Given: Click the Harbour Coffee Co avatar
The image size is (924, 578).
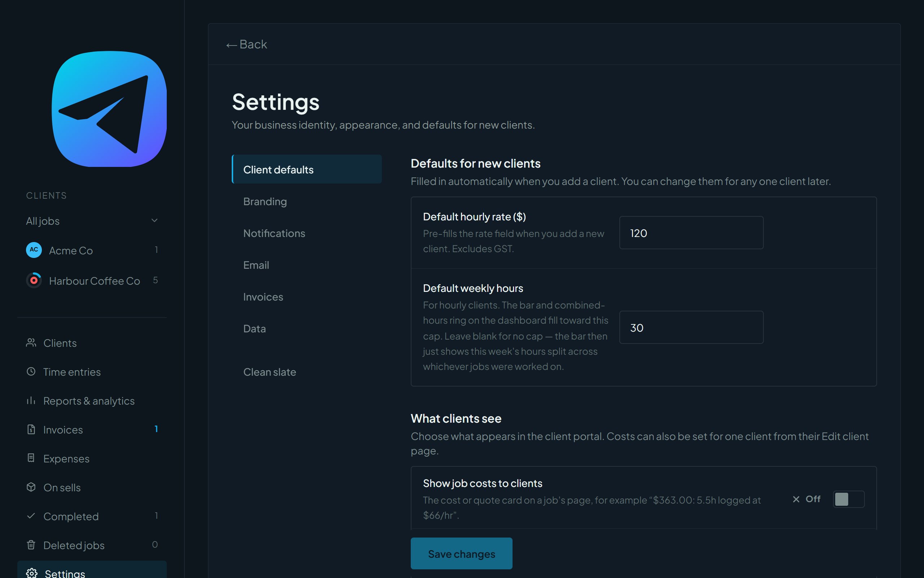Looking at the screenshot, I should [x=34, y=280].
